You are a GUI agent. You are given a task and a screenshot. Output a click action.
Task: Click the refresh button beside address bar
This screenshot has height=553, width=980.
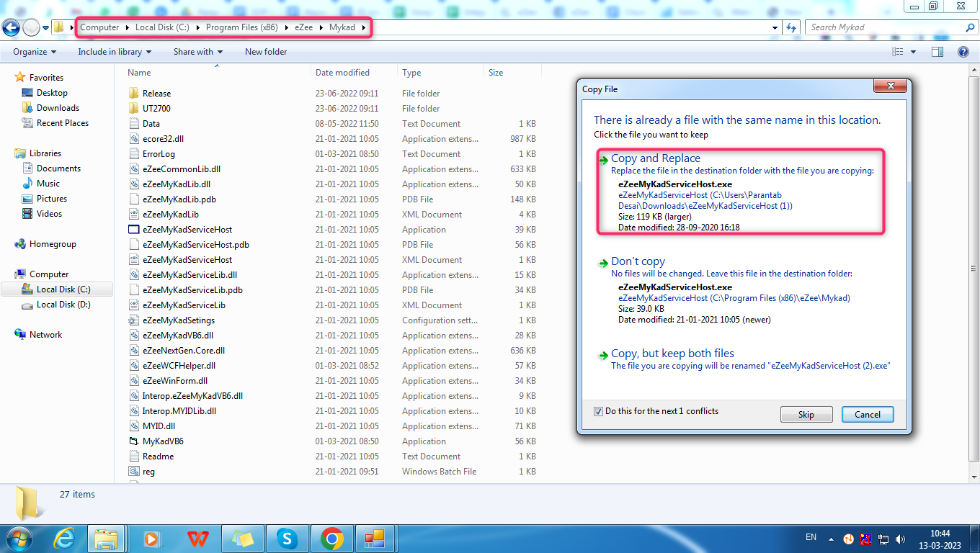(791, 27)
